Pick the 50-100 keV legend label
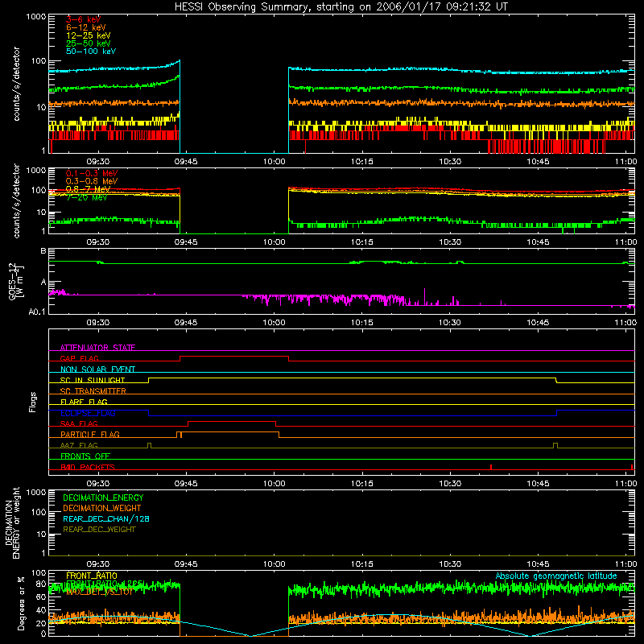644x644 pixels. tap(91, 52)
